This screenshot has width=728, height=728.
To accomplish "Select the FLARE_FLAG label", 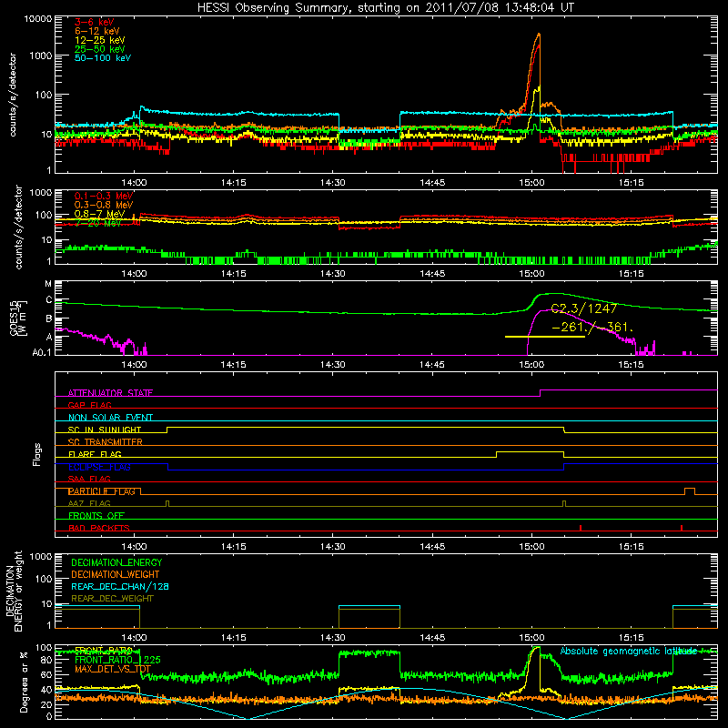I will (x=95, y=454).
